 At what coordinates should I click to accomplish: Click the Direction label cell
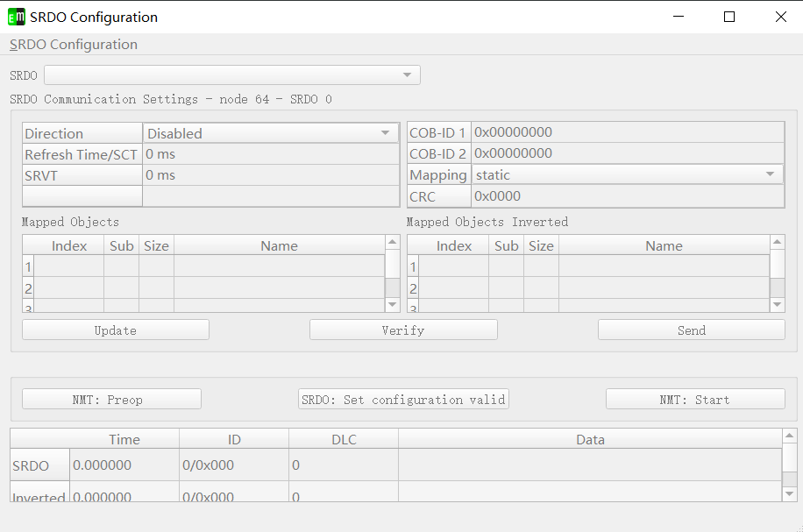82,133
